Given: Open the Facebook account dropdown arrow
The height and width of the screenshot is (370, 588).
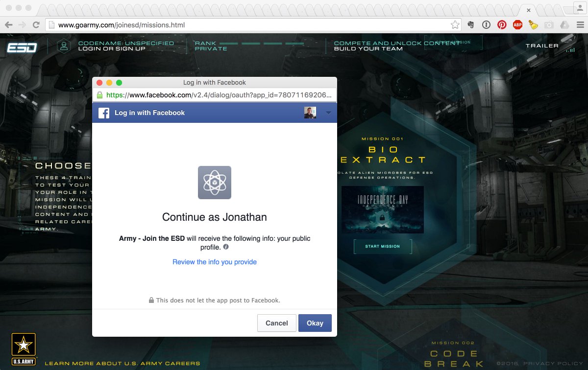Looking at the screenshot, I should pos(328,113).
